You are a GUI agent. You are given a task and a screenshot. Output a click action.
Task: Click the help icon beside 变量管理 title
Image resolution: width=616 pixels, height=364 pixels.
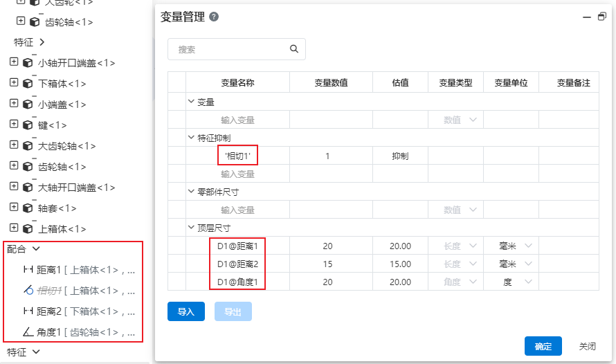214,17
